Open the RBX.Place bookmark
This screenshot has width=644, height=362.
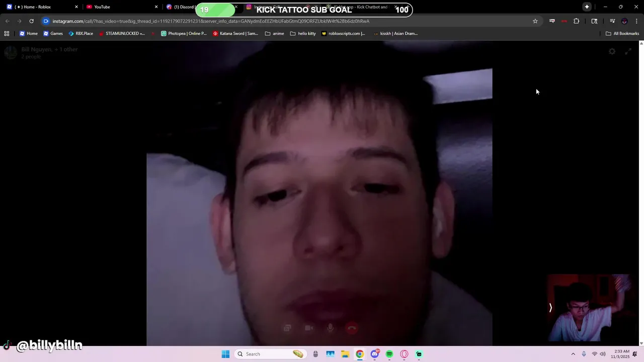tap(80, 34)
